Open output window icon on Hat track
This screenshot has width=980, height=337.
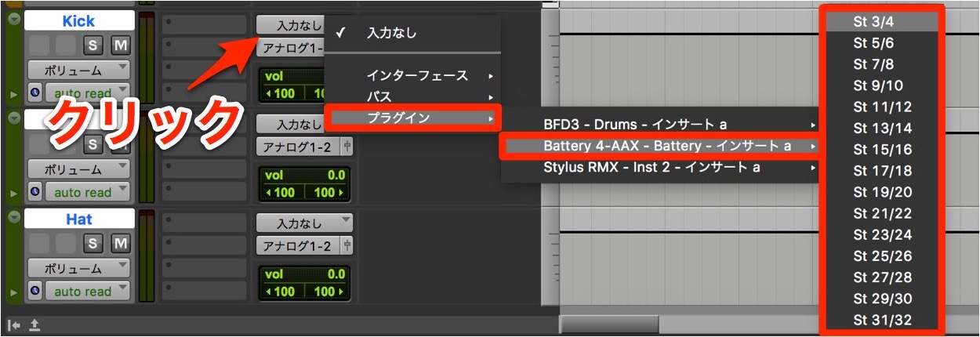[347, 246]
